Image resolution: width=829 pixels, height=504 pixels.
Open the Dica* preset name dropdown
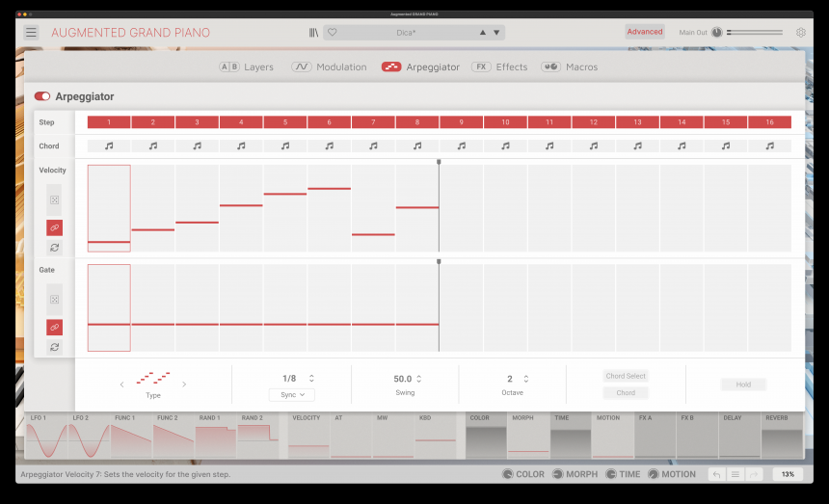coord(406,33)
